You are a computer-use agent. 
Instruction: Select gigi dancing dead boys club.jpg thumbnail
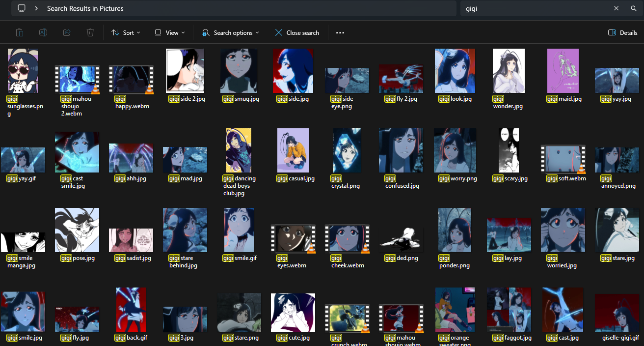coord(239,150)
